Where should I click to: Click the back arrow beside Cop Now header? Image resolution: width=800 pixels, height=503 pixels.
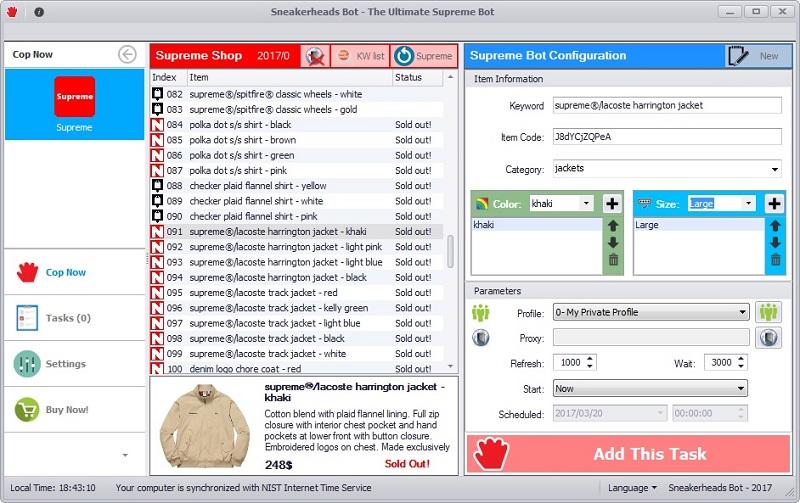coord(127,54)
